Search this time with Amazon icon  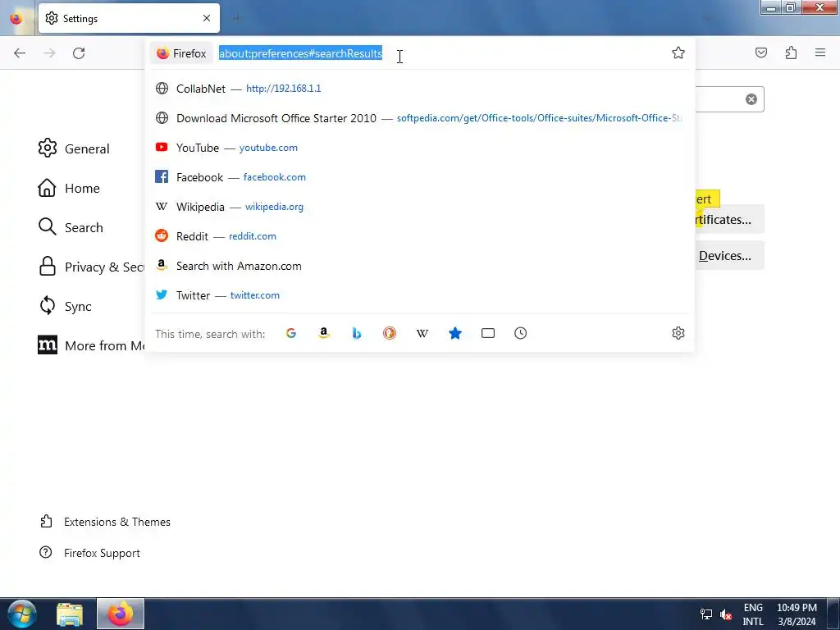tap(323, 333)
